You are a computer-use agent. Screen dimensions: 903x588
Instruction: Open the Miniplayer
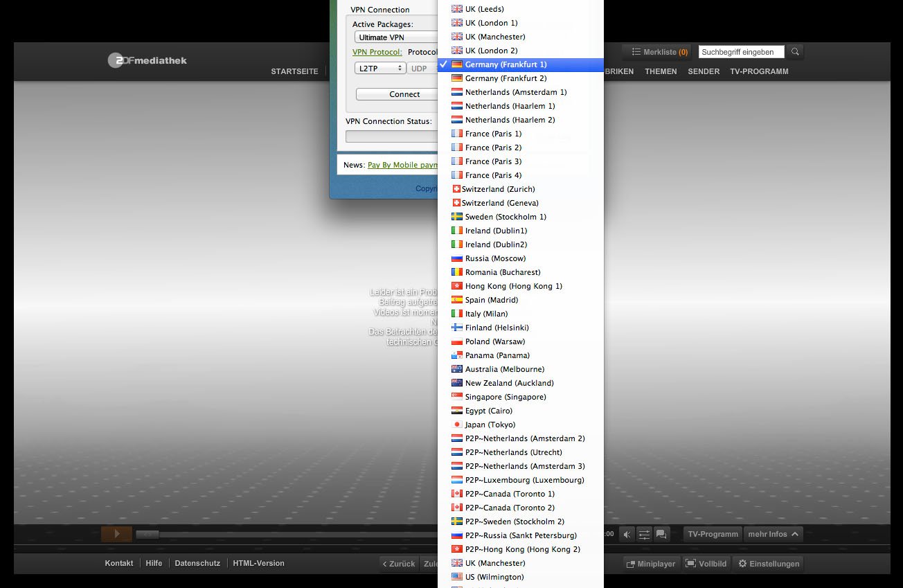pyautogui.click(x=650, y=564)
